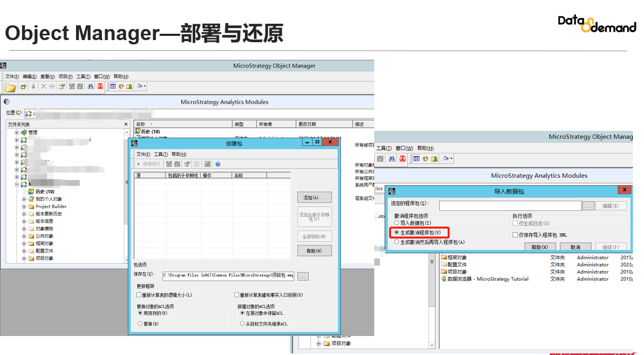This screenshot has height=355, width=644.
Task: Open the 编辑(E) menu in the main window
Action: [30, 76]
